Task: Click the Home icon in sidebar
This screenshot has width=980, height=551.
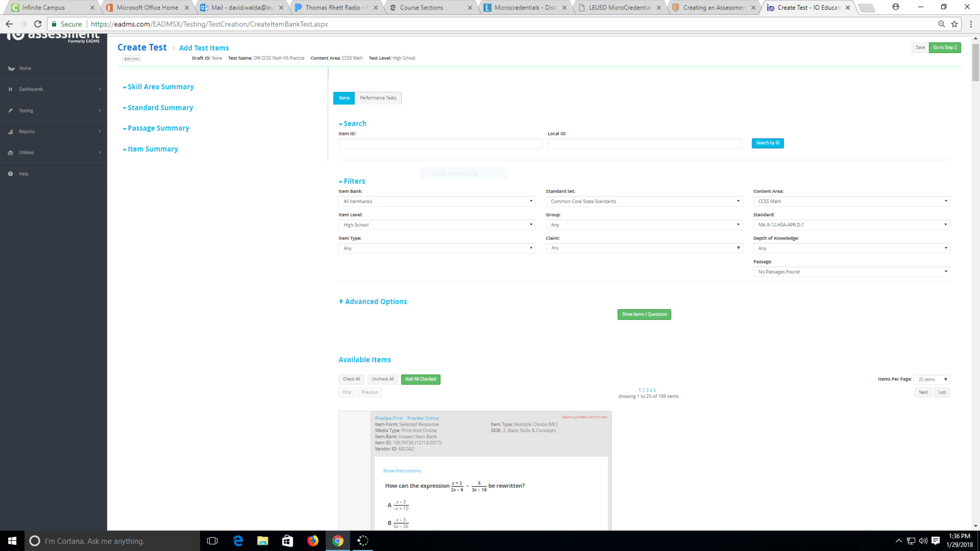Action: (x=11, y=68)
